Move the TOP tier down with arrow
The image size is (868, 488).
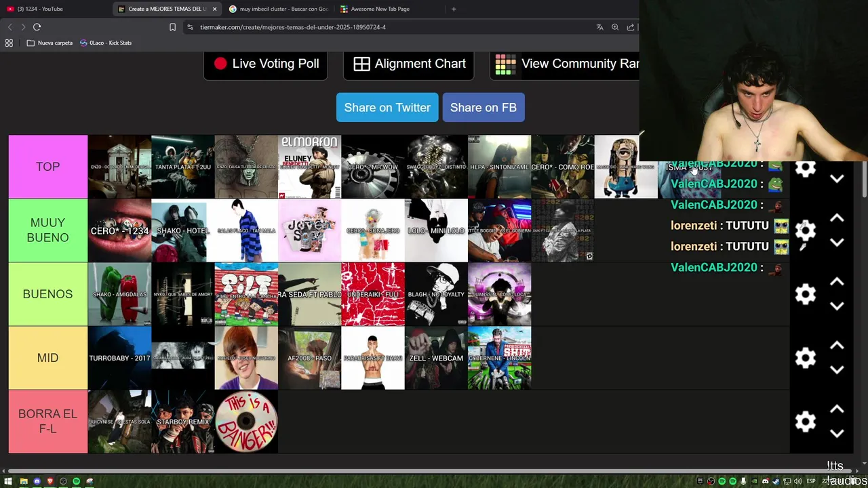click(x=837, y=179)
